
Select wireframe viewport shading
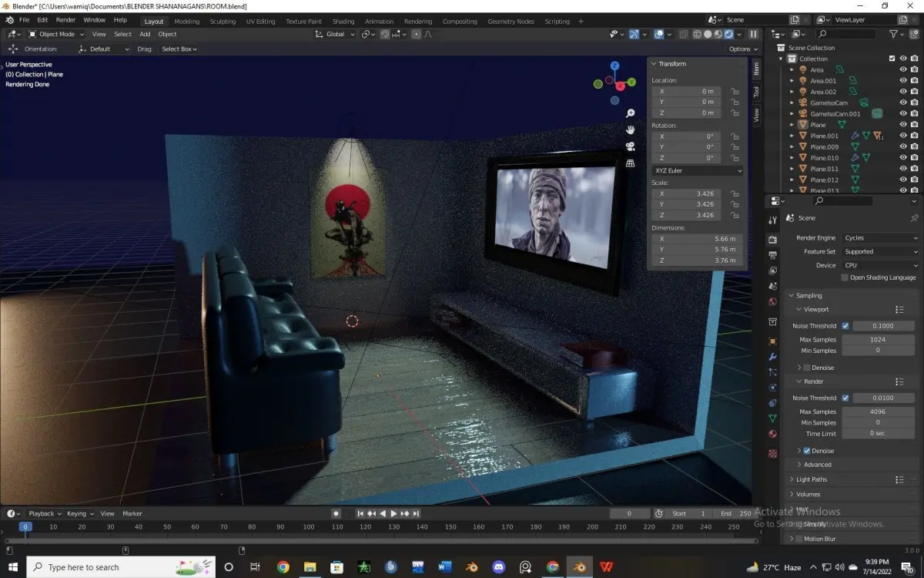click(x=697, y=34)
